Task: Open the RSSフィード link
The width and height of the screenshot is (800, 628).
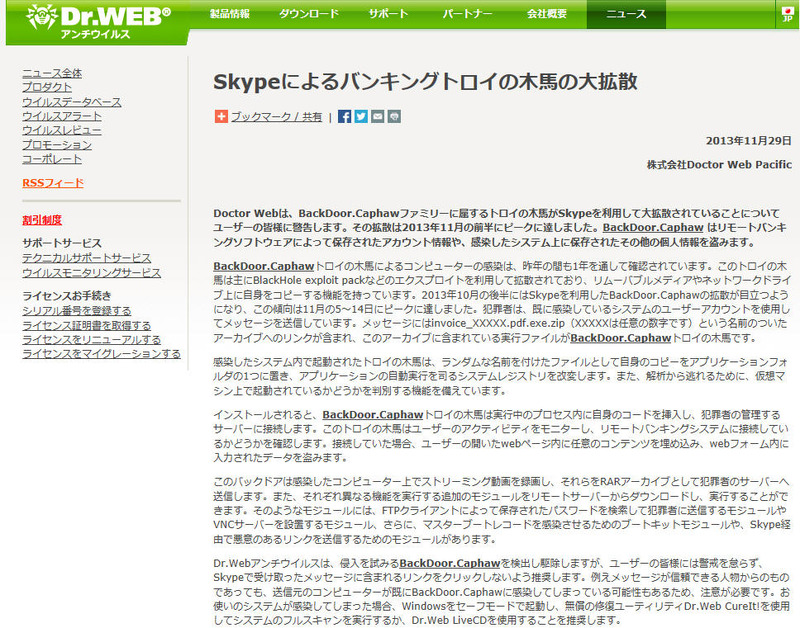Action: 53,183
